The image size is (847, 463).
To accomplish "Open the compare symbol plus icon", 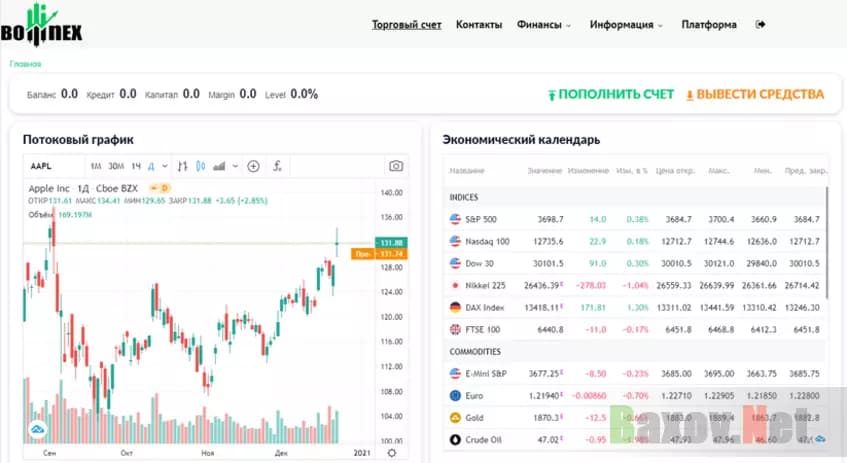I will [253, 166].
